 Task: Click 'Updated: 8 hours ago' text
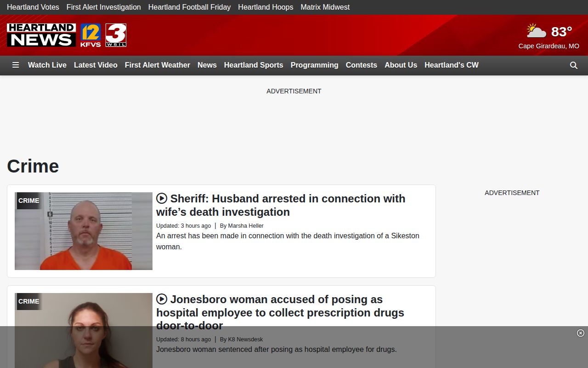click(183, 339)
